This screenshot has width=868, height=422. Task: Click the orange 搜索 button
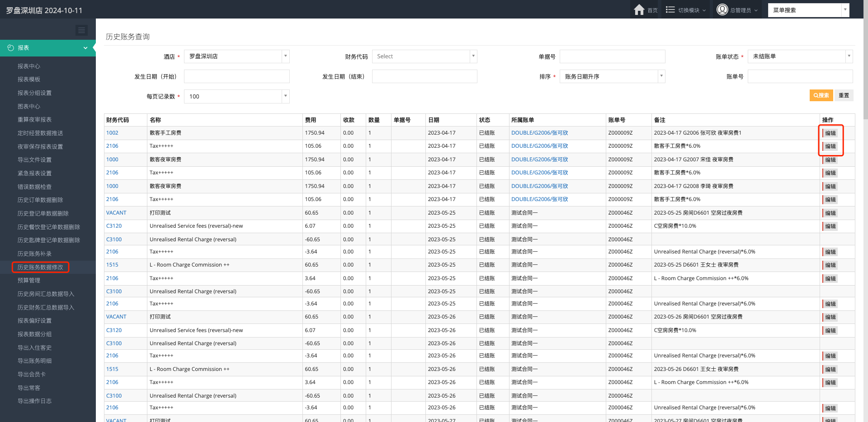[x=821, y=95]
